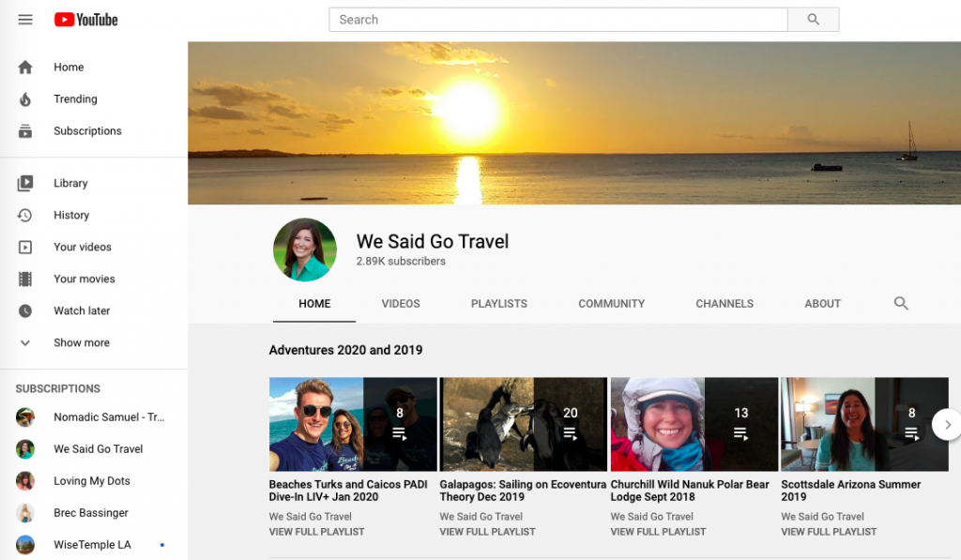View full playlist under Galapagos

click(487, 532)
